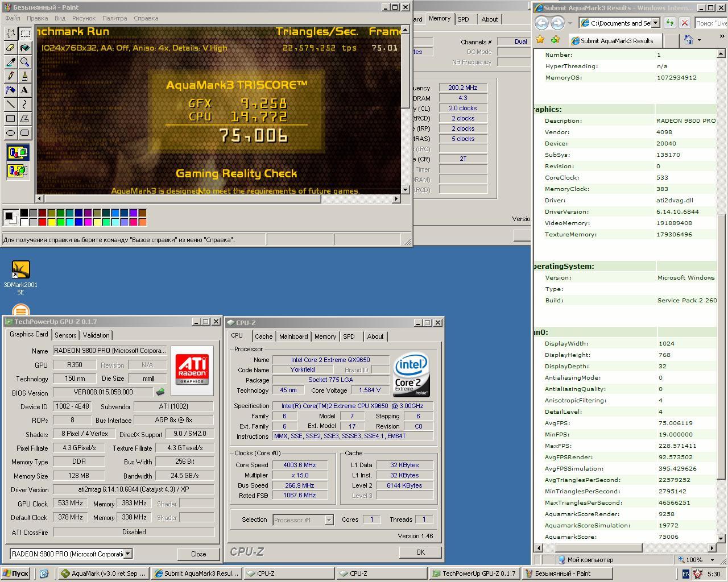Open the Favorites Center star in IE
The width and height of the screenshot is (728, 582).
540,40
